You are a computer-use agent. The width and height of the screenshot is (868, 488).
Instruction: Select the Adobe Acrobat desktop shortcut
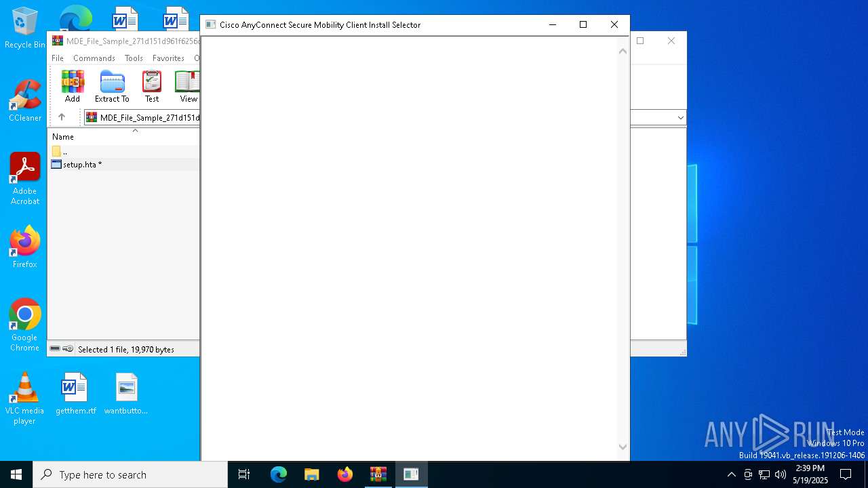(x=25, y=179)
